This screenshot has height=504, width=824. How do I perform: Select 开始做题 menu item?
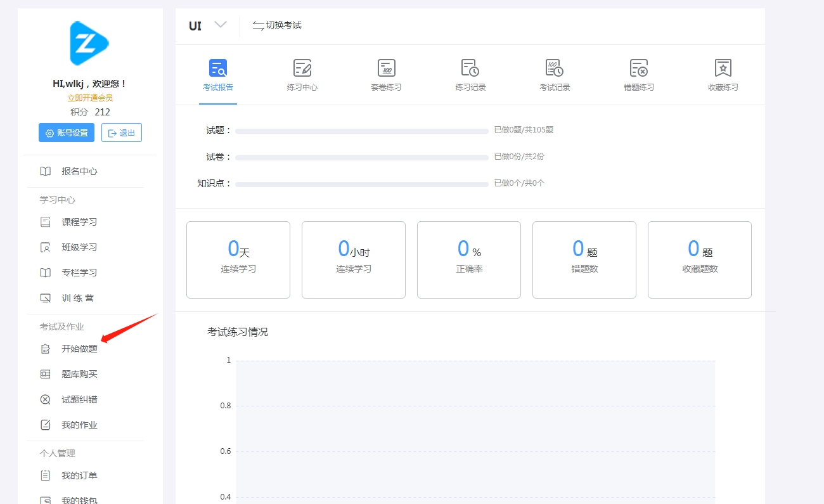79,349
